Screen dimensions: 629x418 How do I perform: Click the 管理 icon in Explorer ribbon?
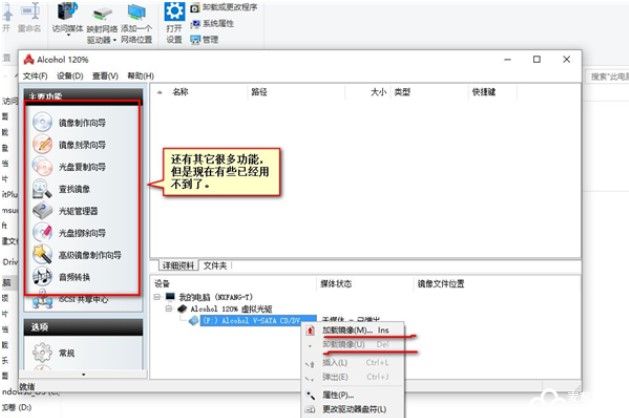pos(195,39)
